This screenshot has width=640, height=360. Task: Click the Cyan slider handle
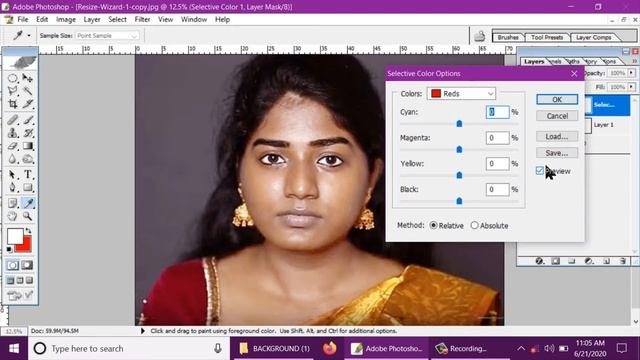pyautogui.click(x=459, y=123)
